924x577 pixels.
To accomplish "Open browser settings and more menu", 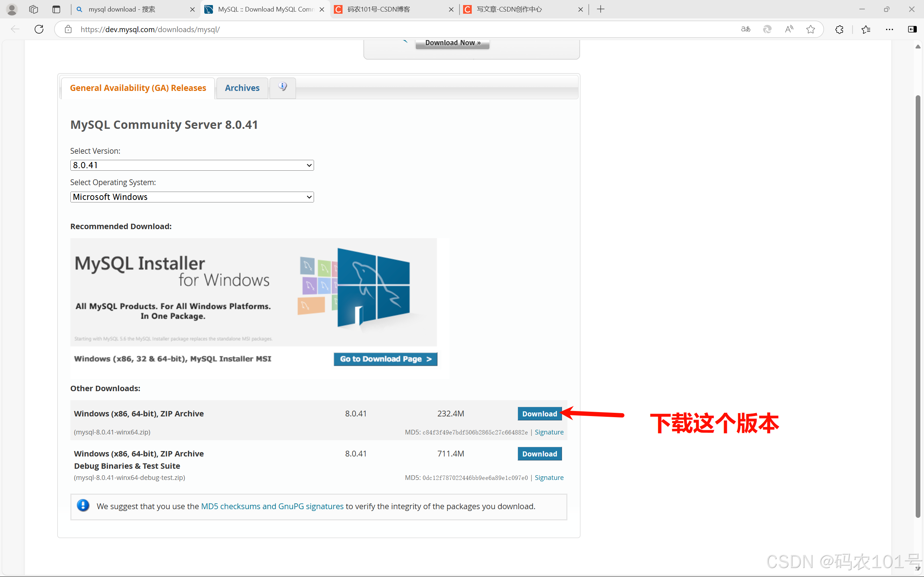I will click(x=889, y=29).
